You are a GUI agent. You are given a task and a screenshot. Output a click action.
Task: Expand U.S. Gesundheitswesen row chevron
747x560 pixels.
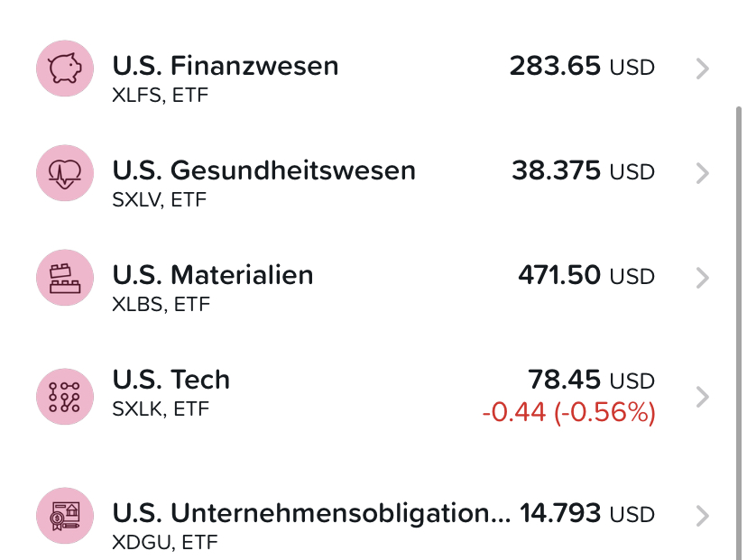pyautogui.click(x=702, y=173)
